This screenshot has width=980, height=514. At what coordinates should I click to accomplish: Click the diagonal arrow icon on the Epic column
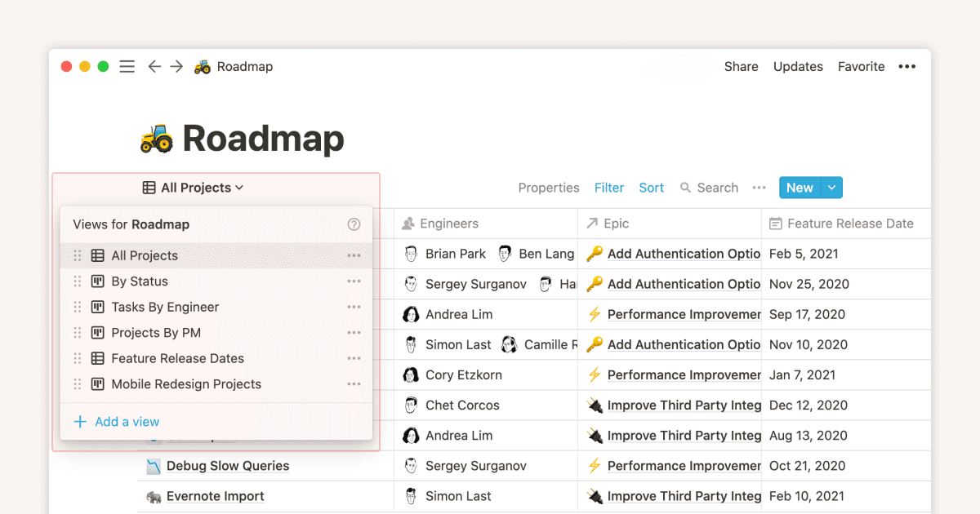594,223
